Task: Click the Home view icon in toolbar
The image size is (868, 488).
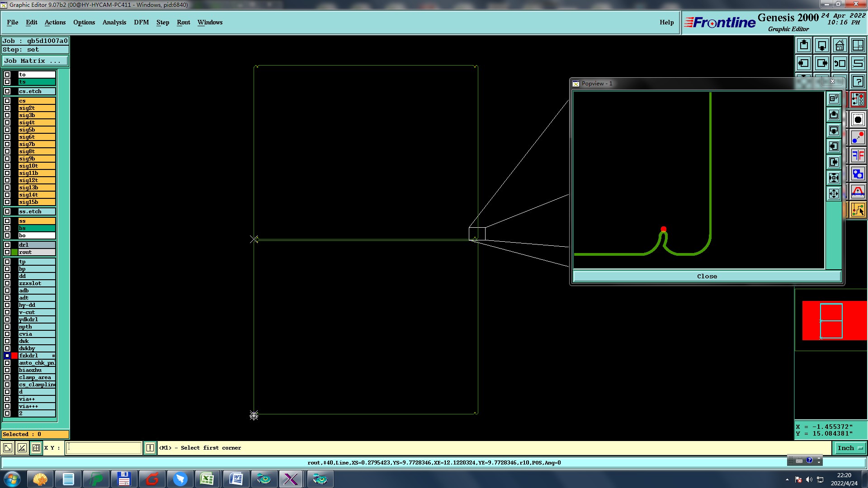Action: click(x=840, y=45)
